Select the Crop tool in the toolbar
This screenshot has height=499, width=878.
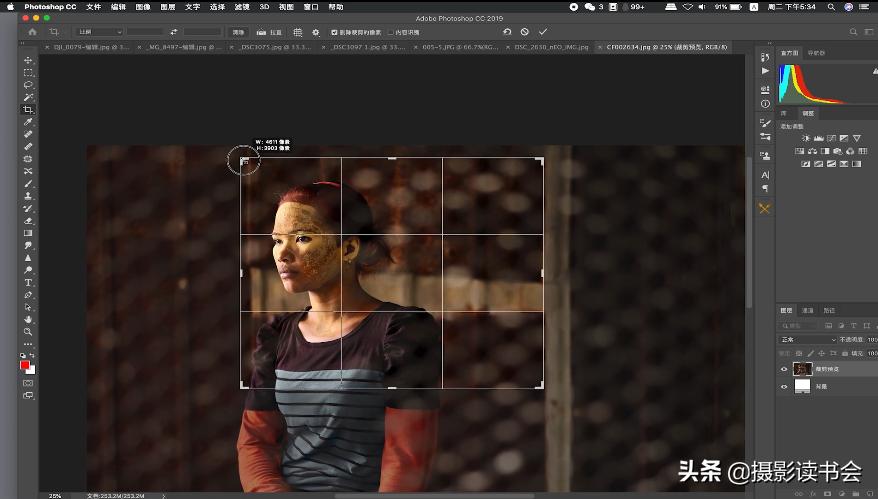pyautogui.click(x=28, y=109)
